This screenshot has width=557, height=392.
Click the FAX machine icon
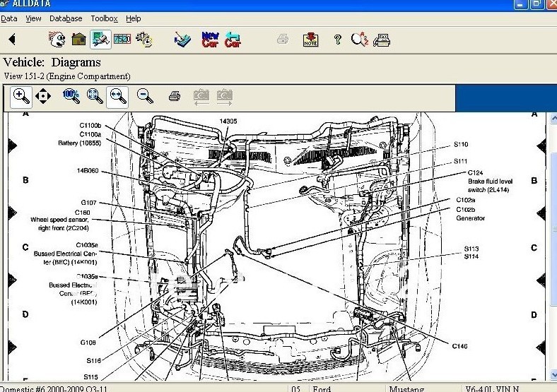[382, 40]
